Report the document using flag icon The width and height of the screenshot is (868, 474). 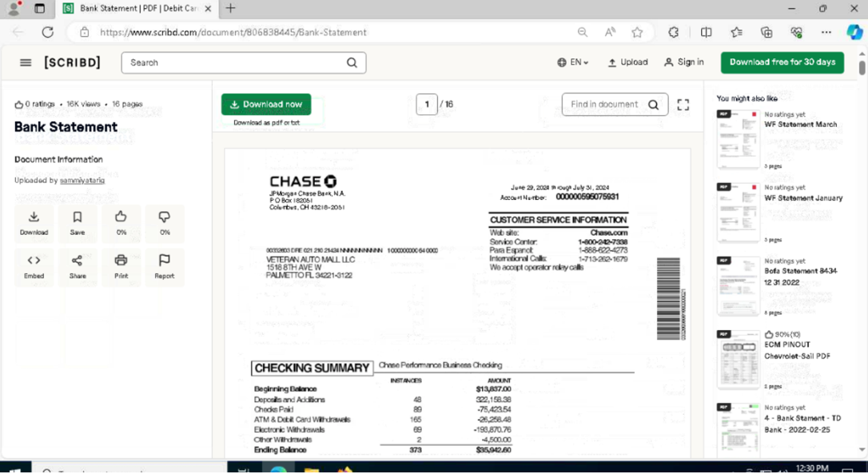tap(164, 266)
